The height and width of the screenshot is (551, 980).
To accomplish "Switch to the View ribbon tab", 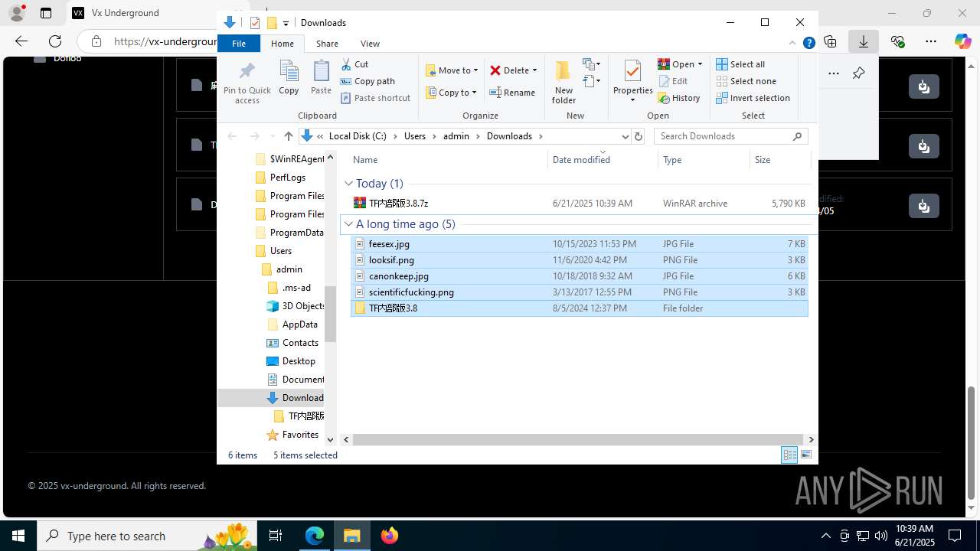I will pyautogui.click(x=370, y=44).
